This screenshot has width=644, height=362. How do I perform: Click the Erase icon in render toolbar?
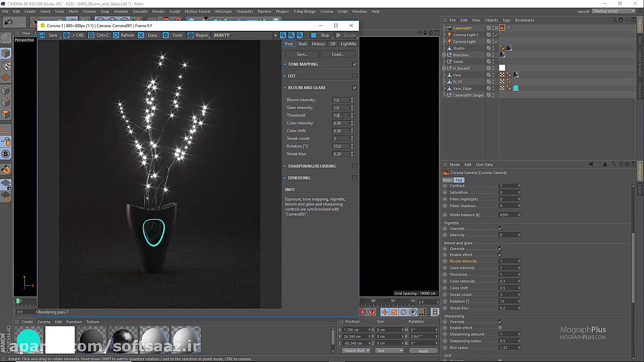[x=141, y=35]
